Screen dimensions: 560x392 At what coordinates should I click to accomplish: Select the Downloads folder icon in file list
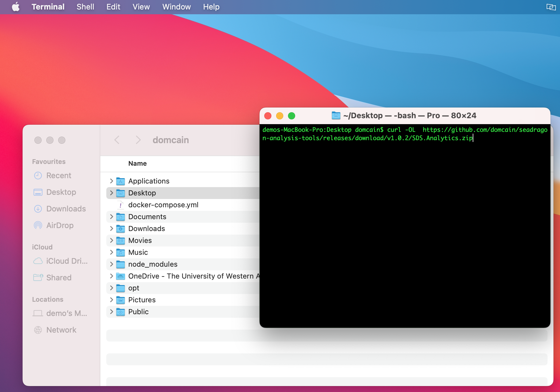[x=121, y=228]
